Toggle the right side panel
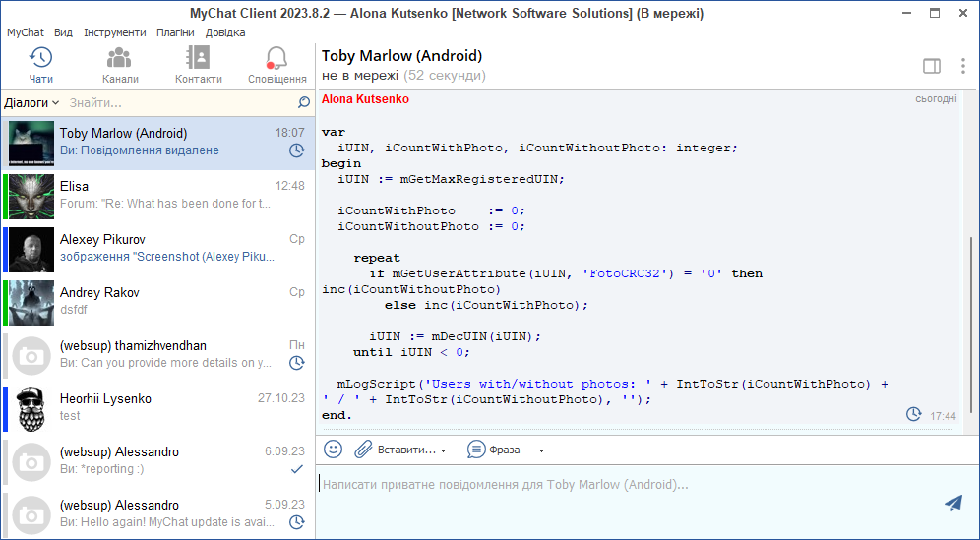 point(931,66)
